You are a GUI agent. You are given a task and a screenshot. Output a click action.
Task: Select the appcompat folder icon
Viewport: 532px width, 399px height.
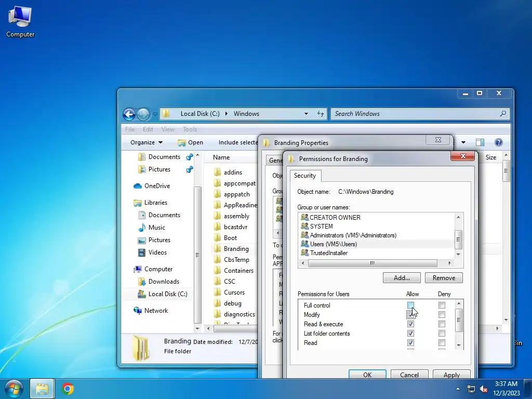pyautogui.click(x=218, y=183)
